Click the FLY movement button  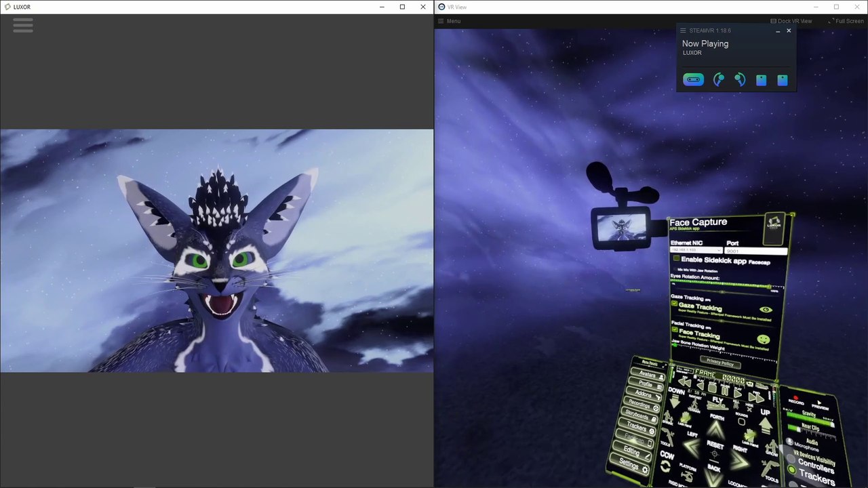[x=717, y=402]
